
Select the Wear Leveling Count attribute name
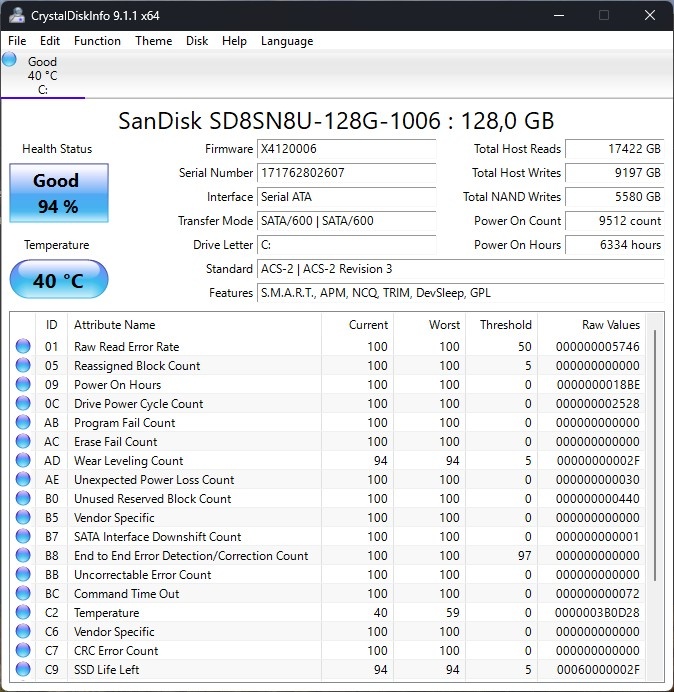tap(128, 460)
